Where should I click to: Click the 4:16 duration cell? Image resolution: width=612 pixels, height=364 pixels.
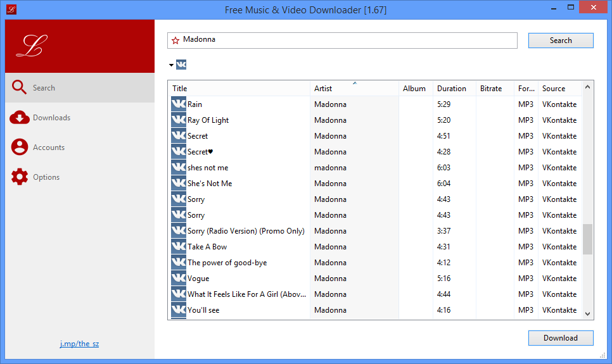(x=443, y=310)
